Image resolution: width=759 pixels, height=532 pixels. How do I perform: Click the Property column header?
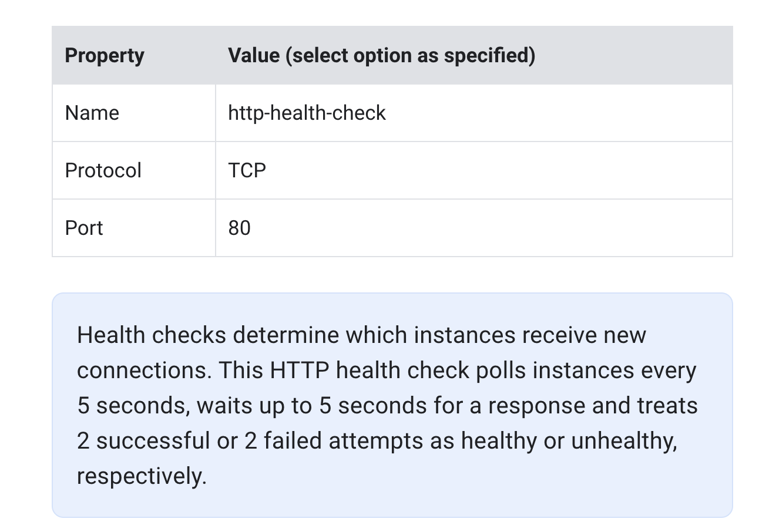pos(105,56)
